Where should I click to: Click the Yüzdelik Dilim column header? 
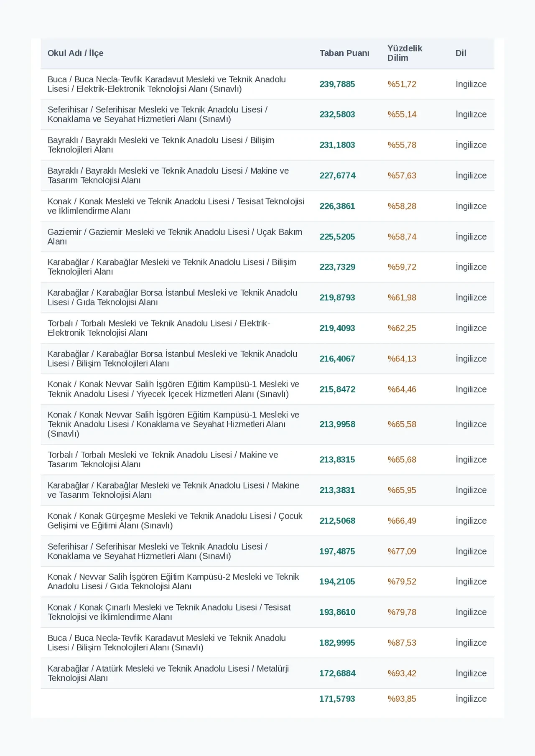(x=405, y=53)
